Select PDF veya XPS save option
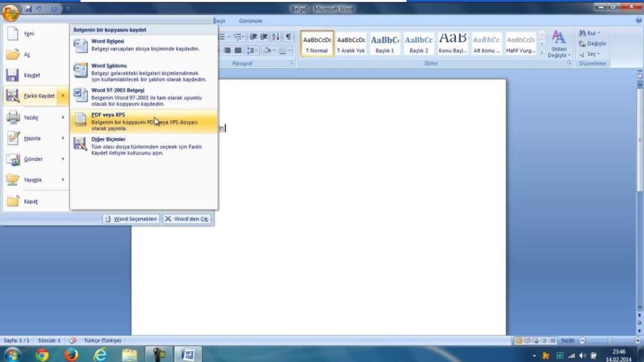 [144, 121]
